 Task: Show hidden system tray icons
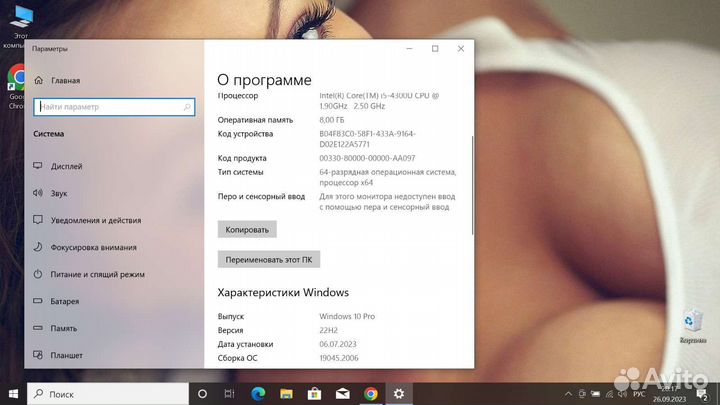click(x=568, y=394)
